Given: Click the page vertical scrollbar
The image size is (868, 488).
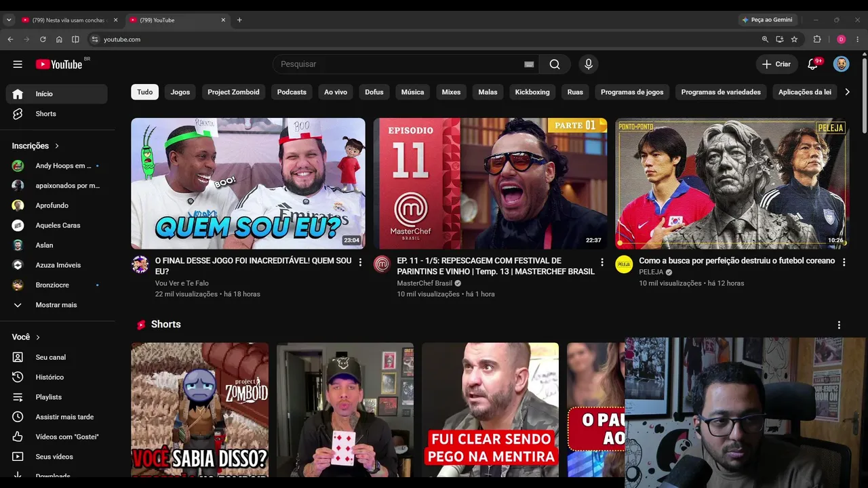Looking at the screenshot, I should (x=863, y=95).
